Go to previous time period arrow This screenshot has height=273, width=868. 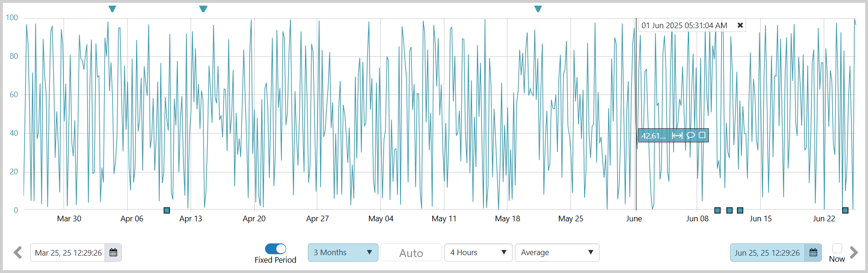(18, 253)
